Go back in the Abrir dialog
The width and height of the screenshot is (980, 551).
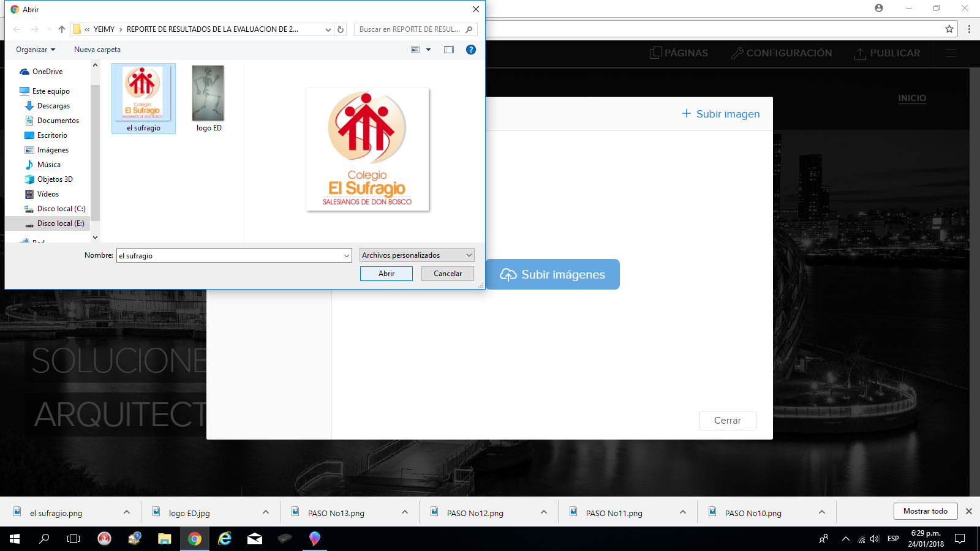17,29
